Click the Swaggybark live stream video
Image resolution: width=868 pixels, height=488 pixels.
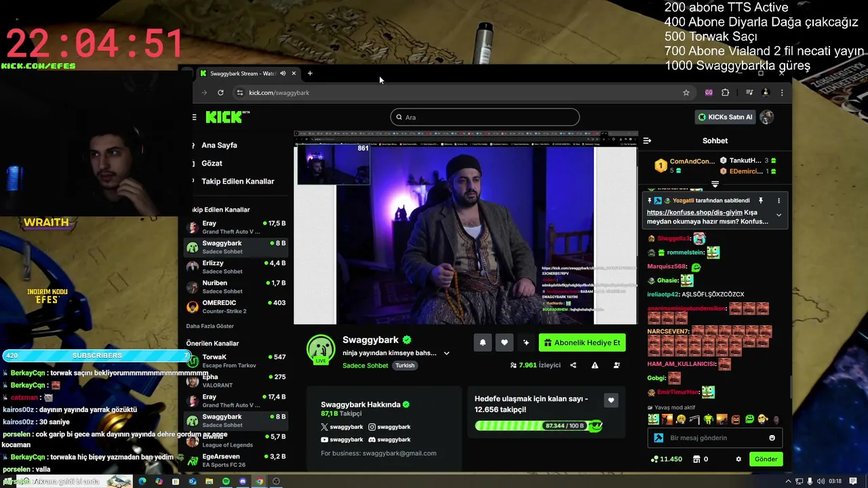click(465, 228)
